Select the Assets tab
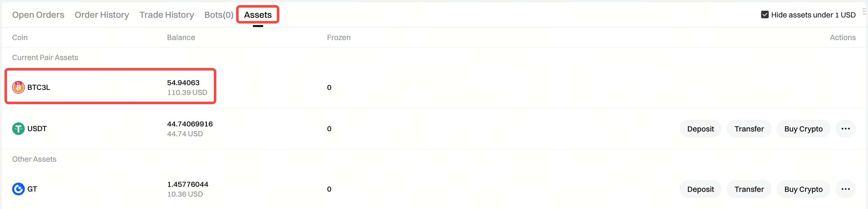The width and height of the screenshot is (868, 209). [258, 15]
